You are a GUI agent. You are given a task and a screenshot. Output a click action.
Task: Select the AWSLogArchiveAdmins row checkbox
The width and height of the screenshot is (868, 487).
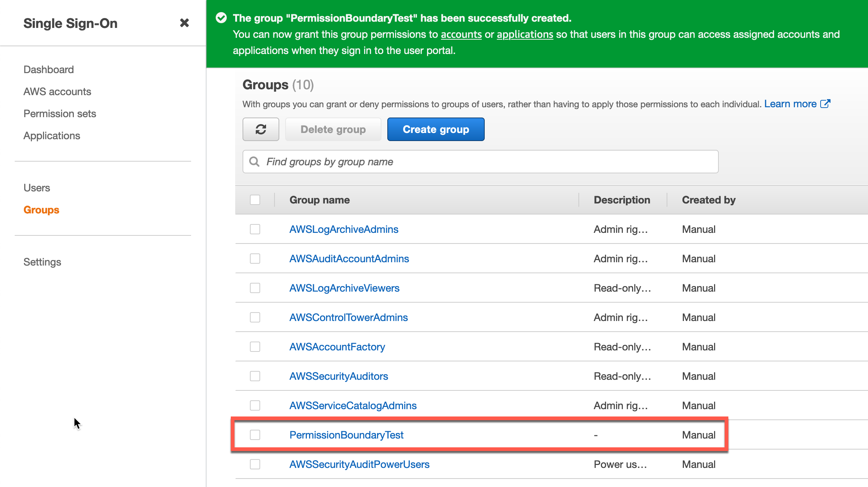255,229
